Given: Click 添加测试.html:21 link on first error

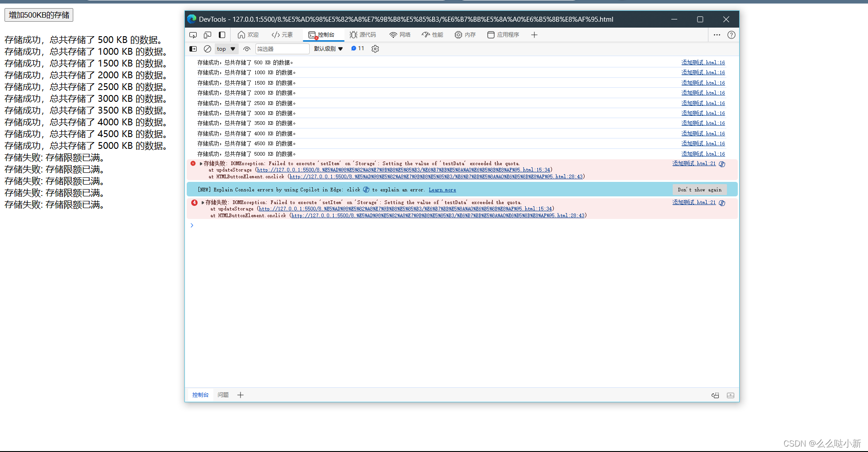Looking at the screenshot, I should (694, 163).
